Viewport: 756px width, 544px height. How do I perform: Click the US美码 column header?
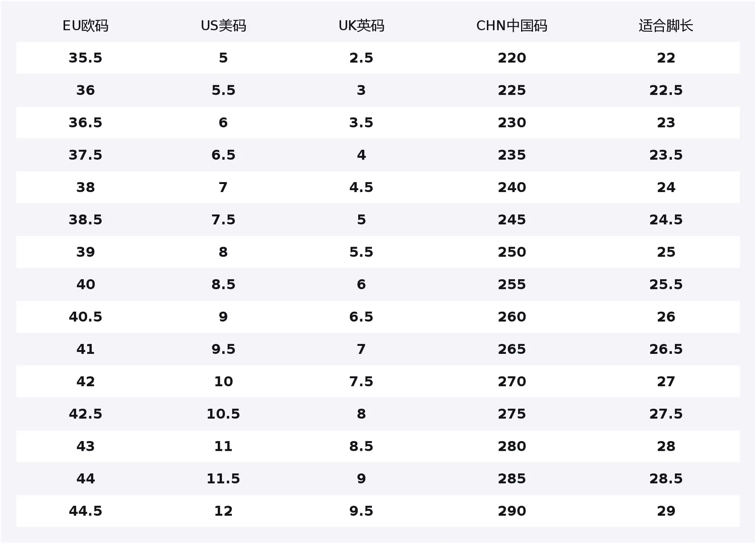223,26
